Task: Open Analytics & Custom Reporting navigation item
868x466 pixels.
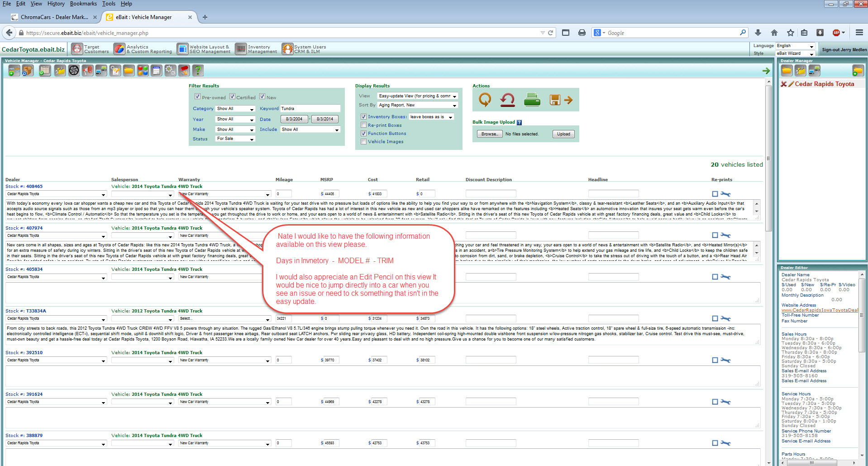Action: click(x=143, y=49)
